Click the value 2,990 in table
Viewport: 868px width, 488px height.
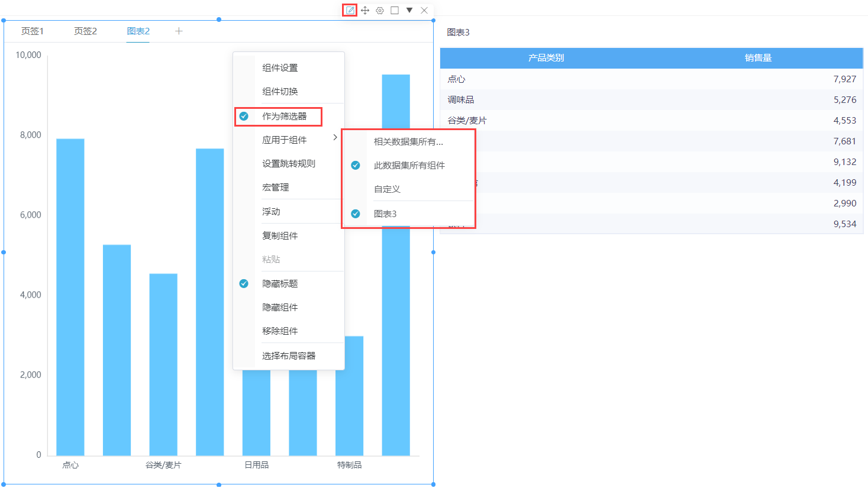point(845,203)
